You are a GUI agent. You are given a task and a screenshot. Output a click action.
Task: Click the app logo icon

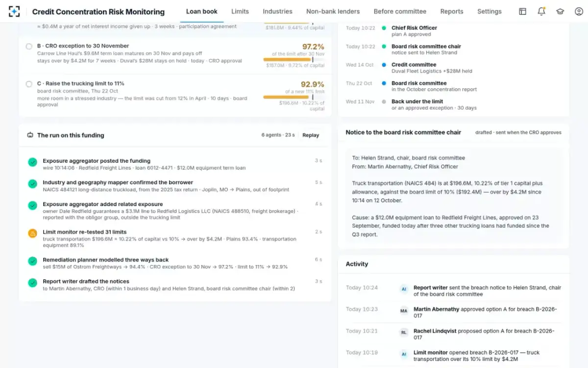[x=14, y=11]
